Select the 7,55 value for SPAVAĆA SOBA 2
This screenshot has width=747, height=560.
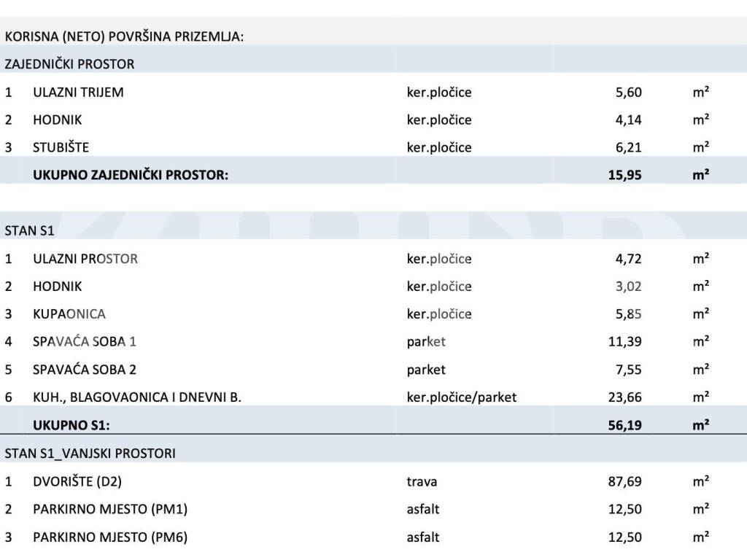pyautogui.click(x=629, y=370)
